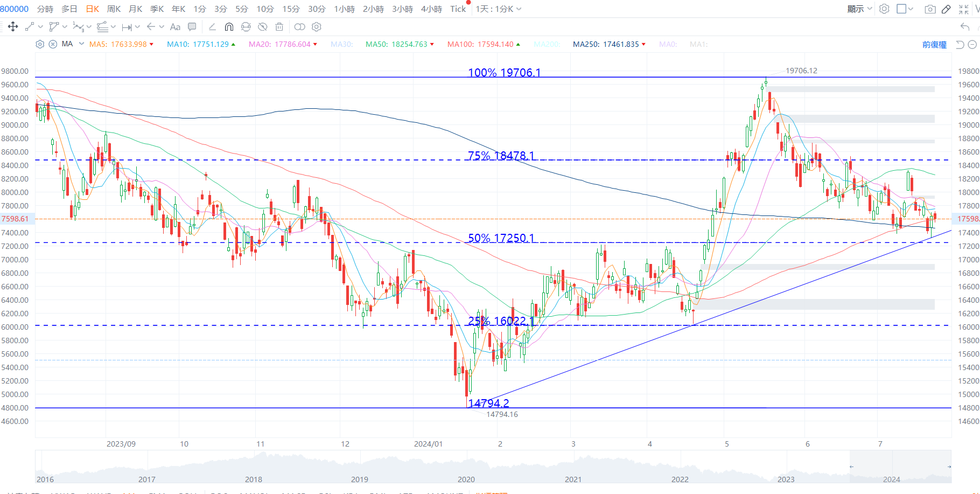Screen dimensions: 980x494
Task: Select the range measurement tool
Action: coord(127,27)
